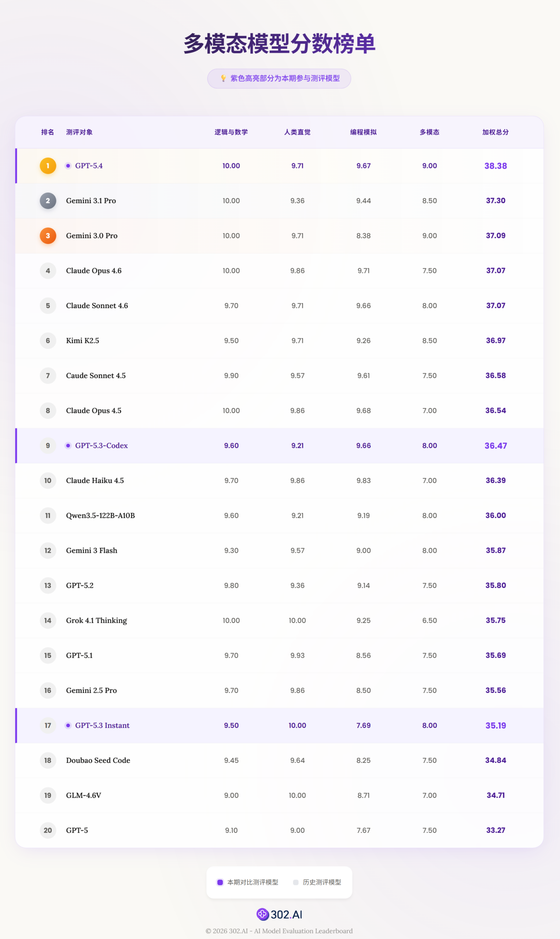Click the 逻辑与数学 column header
Viewport: 560px width, 939px height.
[231, 132]
